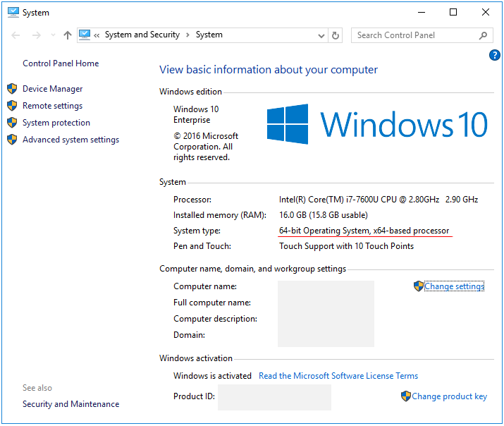This screenshot has height=426, width=504.
Task: Click the System window title icon
Action: [13, 13]
